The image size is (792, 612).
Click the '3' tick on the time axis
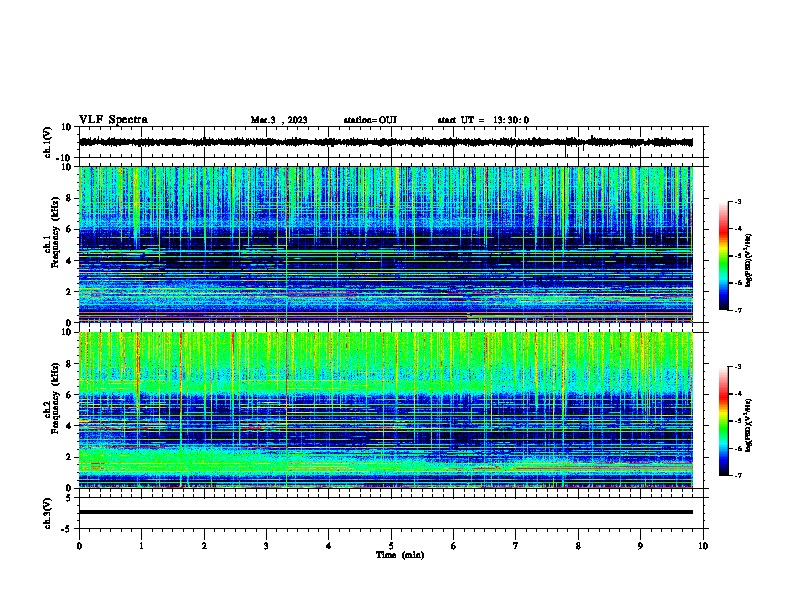266,546
